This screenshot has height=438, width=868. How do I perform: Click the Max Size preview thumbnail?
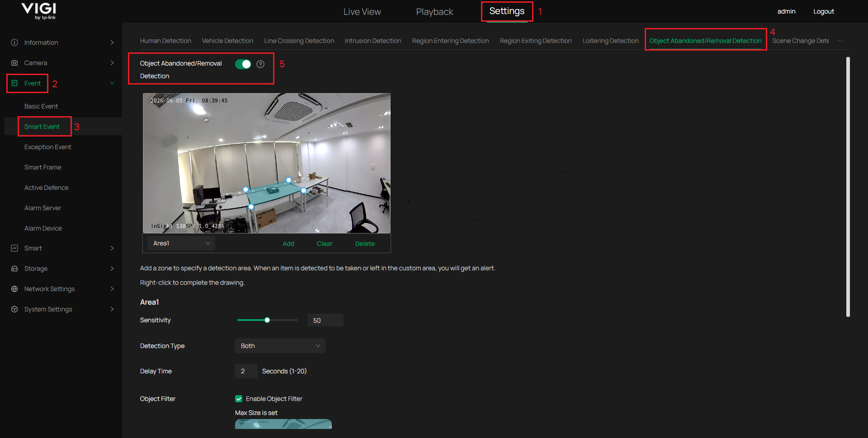(283, 424)
